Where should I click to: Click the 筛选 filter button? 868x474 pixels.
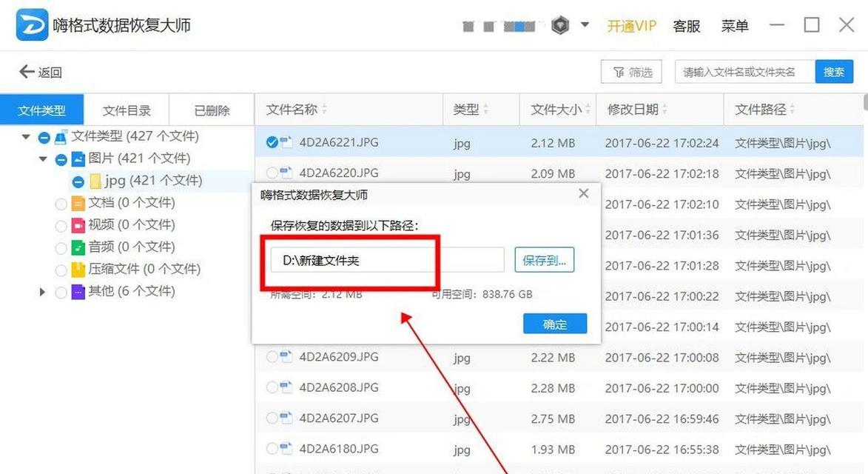(632, 72)
